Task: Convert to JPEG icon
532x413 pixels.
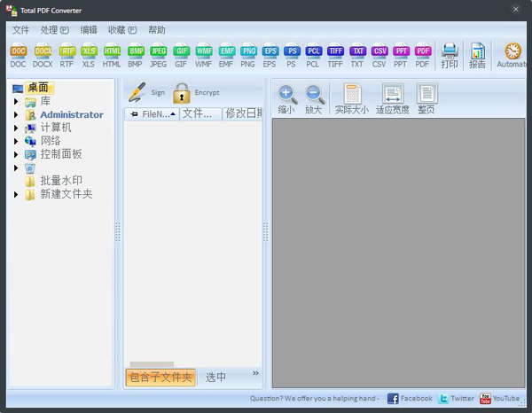Action: pos(159,55)
